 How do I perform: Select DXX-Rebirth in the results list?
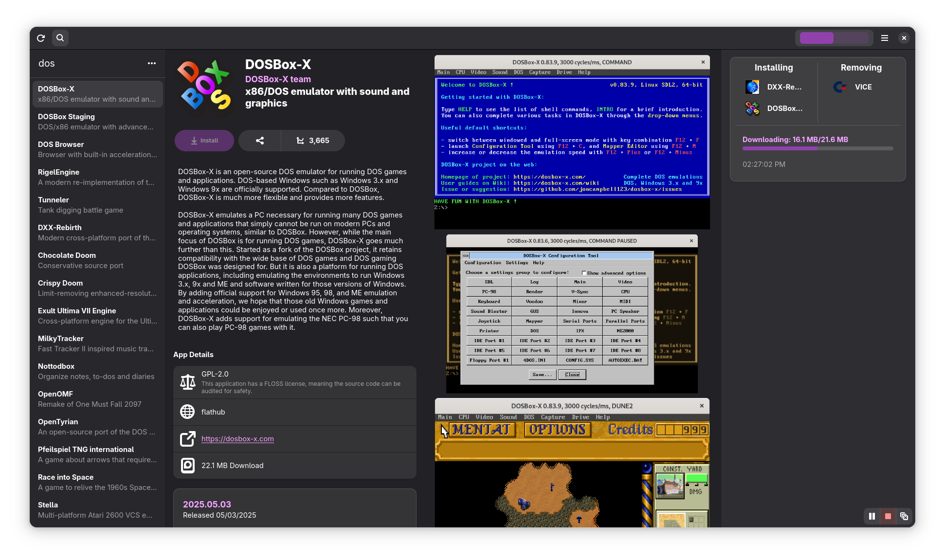(98, 233)
